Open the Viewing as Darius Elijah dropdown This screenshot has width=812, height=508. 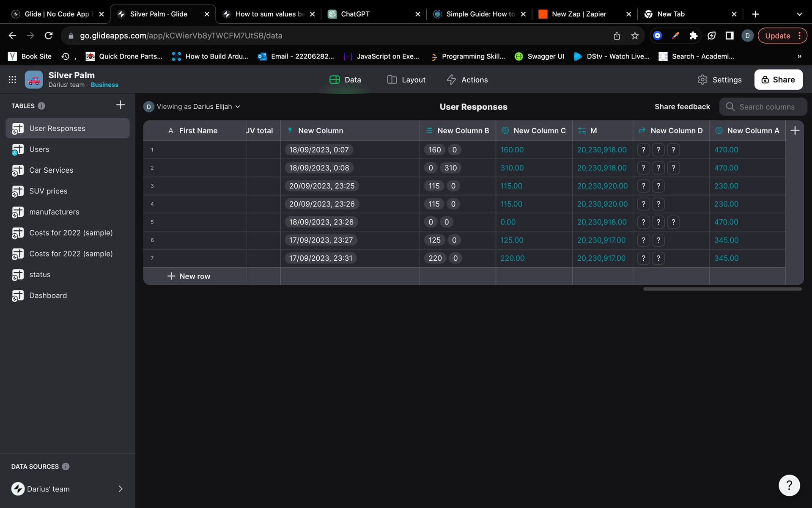tap(193, 107)
